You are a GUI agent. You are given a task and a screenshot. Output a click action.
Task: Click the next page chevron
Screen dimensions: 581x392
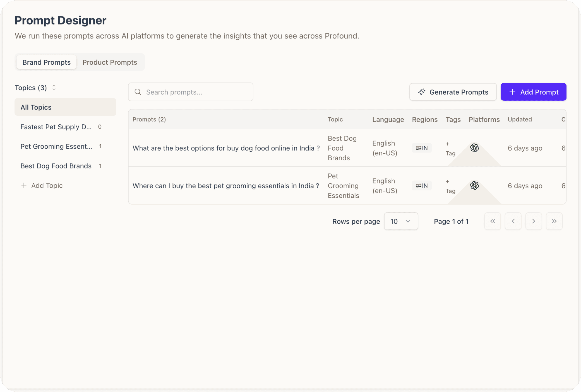pos(534,221)
